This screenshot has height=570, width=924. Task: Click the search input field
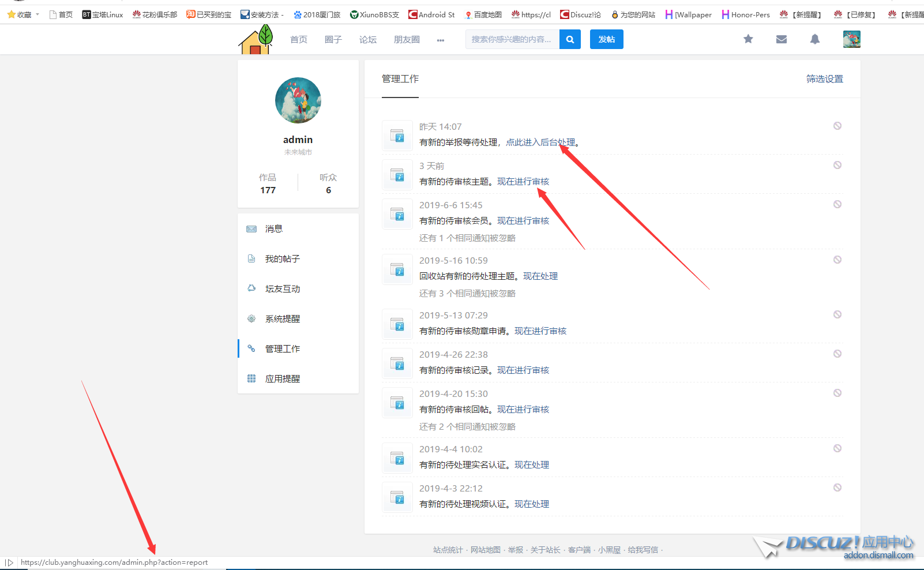click(512, 39)
